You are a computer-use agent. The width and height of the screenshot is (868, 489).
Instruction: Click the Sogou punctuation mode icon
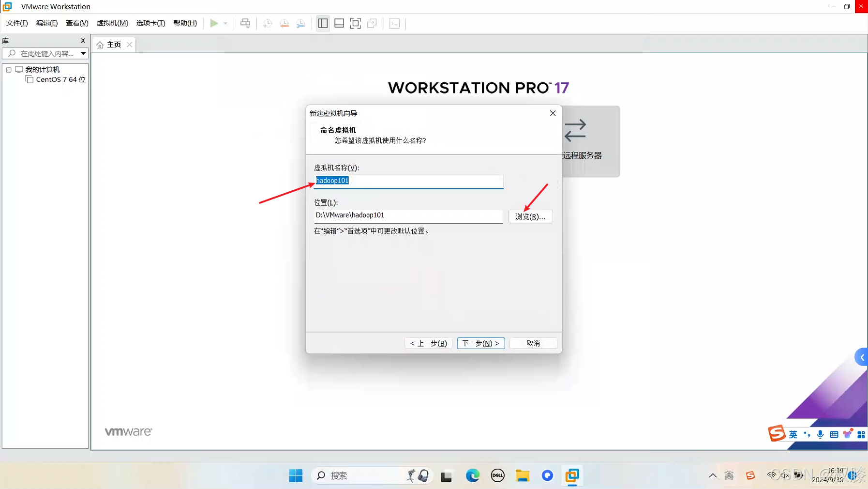(807, 435)
